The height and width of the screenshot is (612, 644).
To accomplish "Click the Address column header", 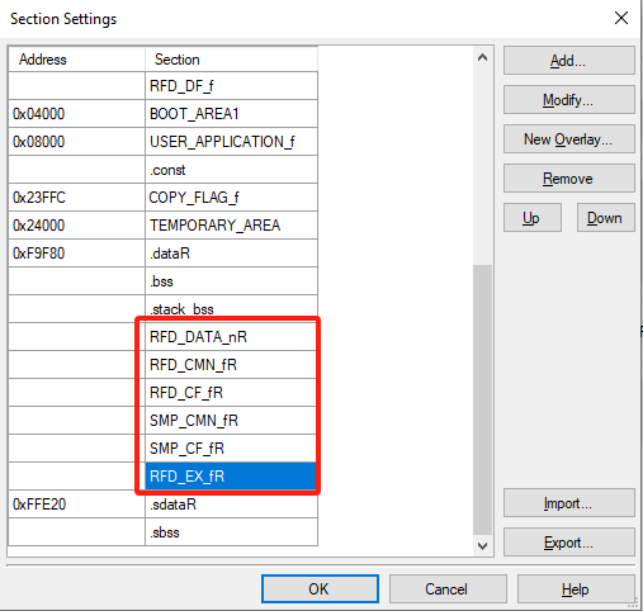I will pyautogui.click(x=76, y=60).
